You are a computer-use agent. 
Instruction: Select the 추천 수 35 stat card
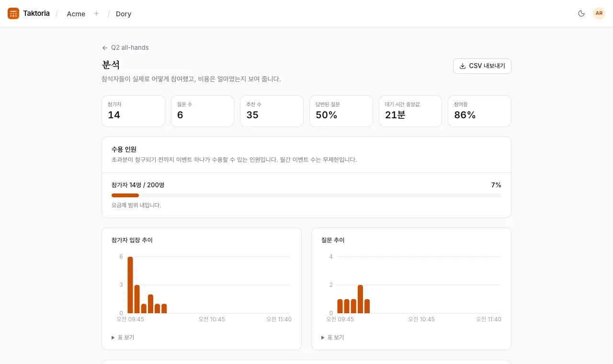click(272, 111)
